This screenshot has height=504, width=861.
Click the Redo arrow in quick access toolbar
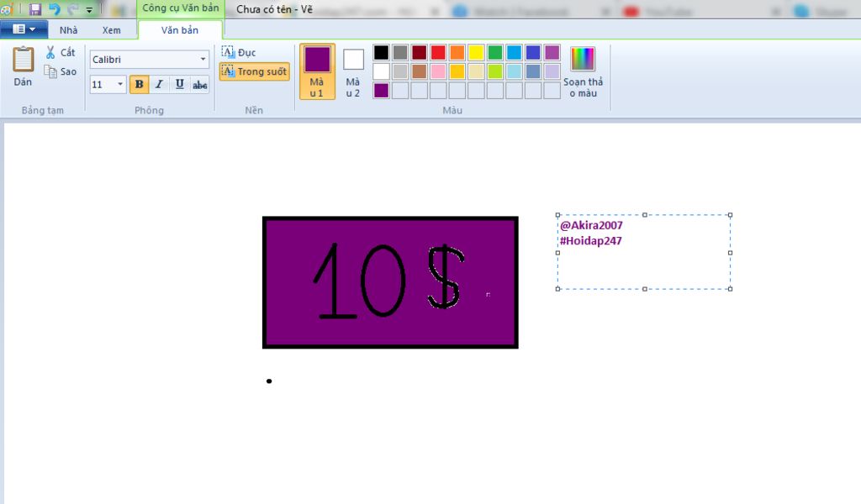point(72,8)
